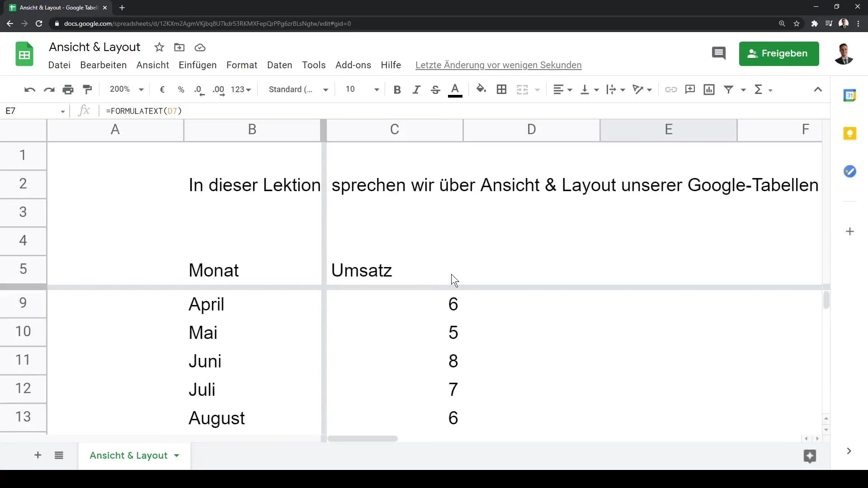Select column C header

coord(395,130)
